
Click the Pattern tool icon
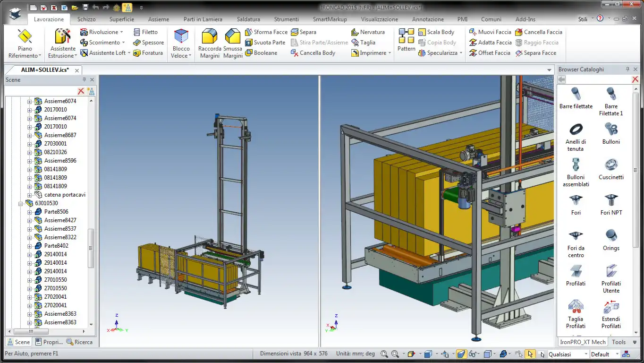406,36
